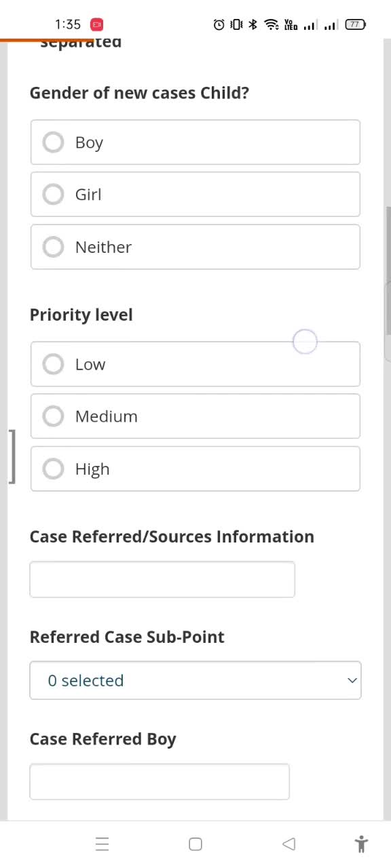
Task: Expand the 0 selected chevron
Action: (352, 680)
